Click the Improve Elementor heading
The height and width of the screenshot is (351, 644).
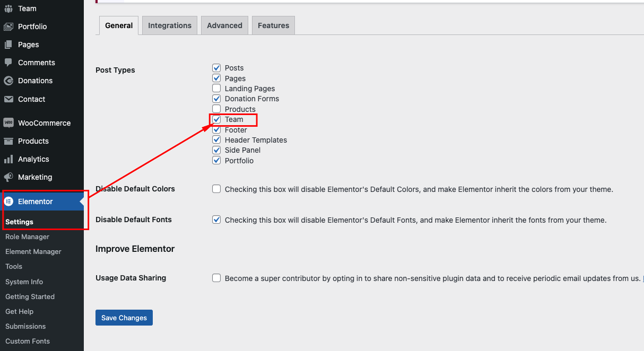(x=135, y=249)
